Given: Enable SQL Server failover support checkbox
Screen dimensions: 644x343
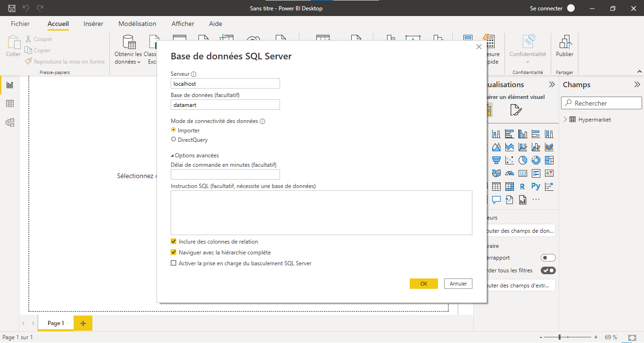Looking at the screenshot, I should tap(173, 263).
